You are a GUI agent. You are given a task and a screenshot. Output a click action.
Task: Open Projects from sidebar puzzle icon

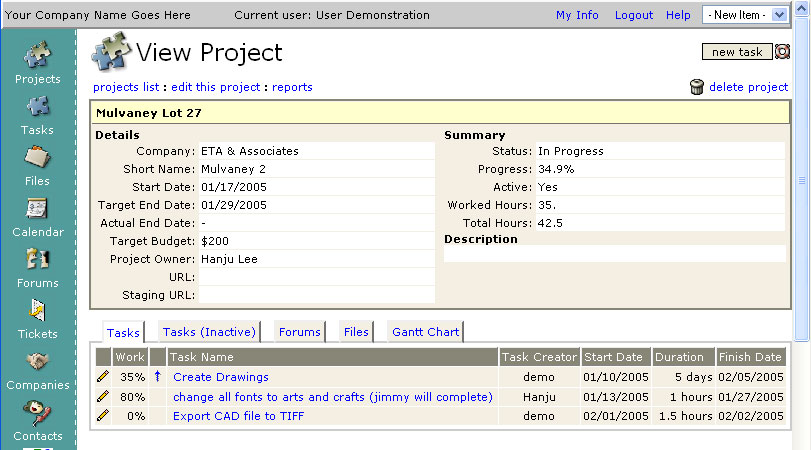point(37,55)
